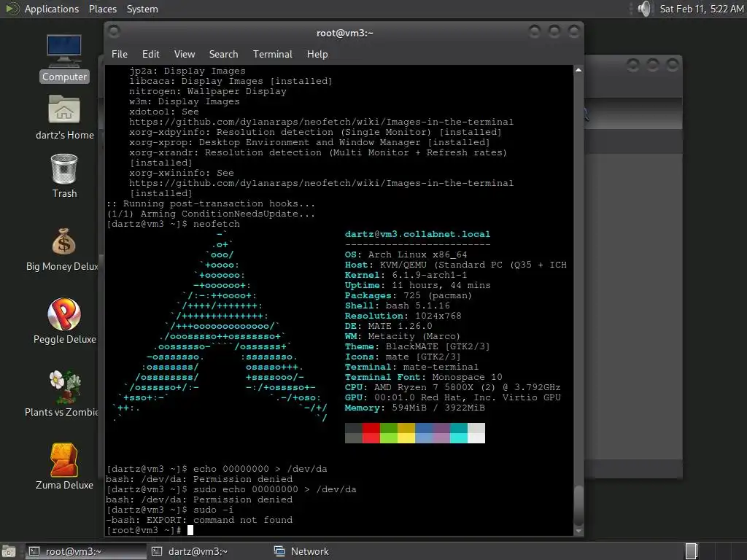Click the 'Uptime: 11 hours, 44 mins' line
Viewport: 747px width, 560px height.
click(x=417, y=285)
